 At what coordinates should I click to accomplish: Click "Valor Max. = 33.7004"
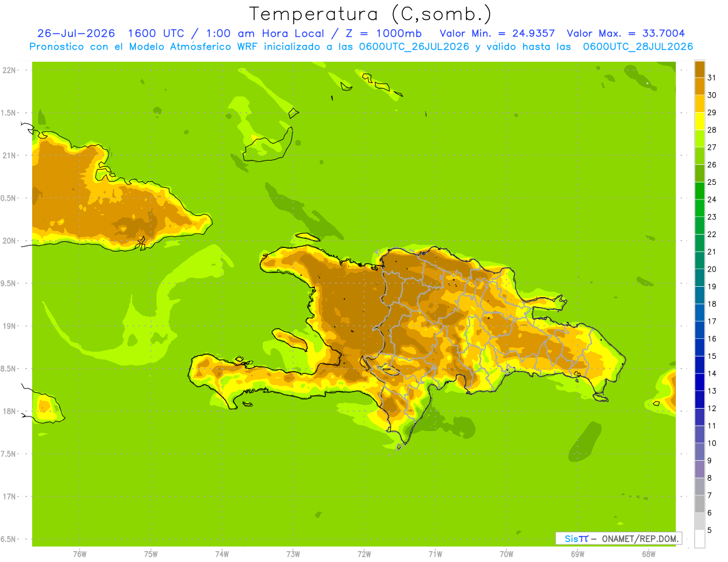tap(626, 33)
